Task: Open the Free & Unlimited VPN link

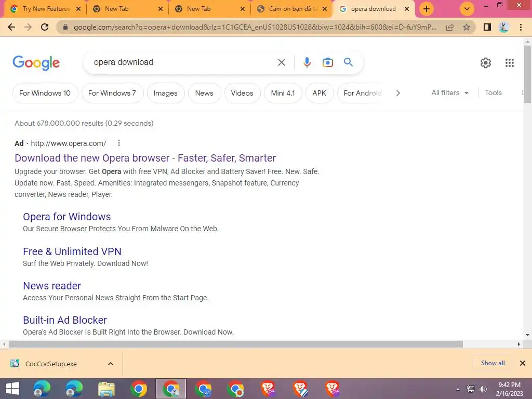Action: (72, 251)
